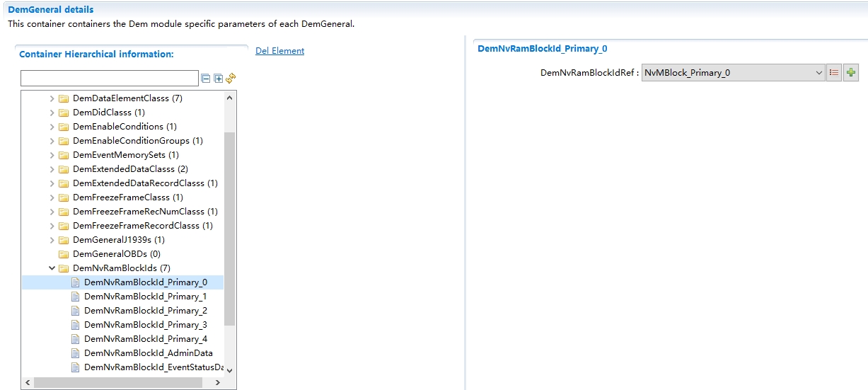Click the expand all tree icon
The height and width of the screenshot is (390, 868).
point(219,79)
